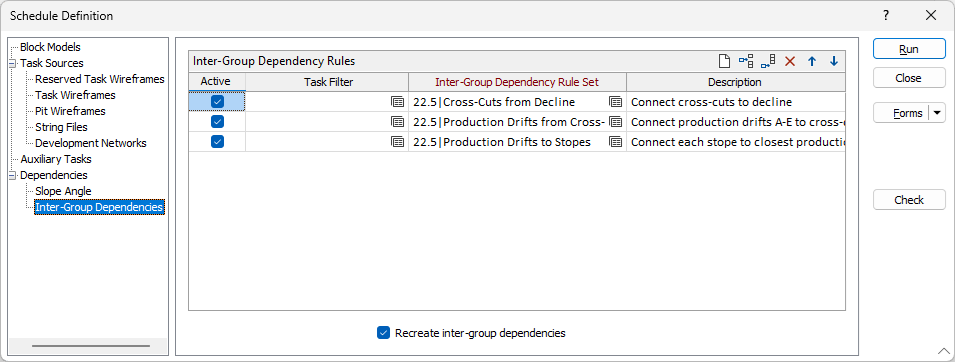This screenshot has width=955, height=362.
Task: Collapse the Dependencies tree node
Action: pyautogui.click(x=12, y=176)
